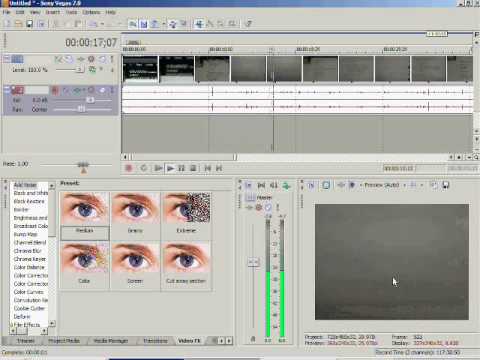Toggle Lock Envelopes to Events

pyautogui.click(x=173, y=24)
